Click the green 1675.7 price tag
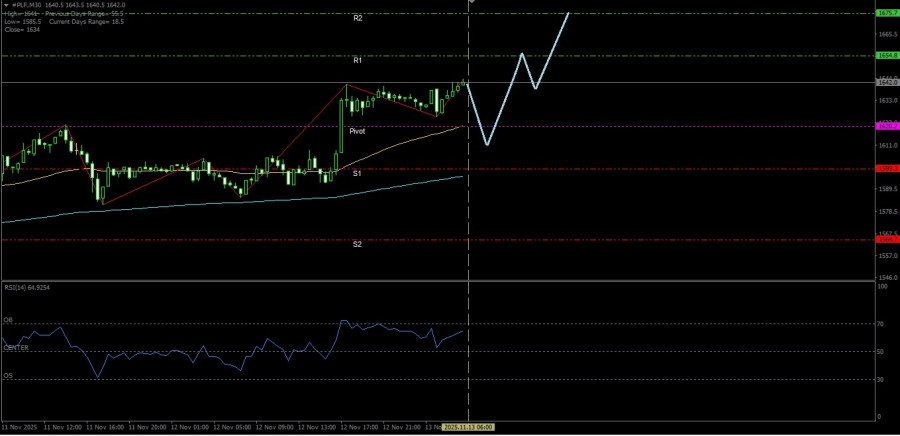This screenshot has height=436, width=900. pos(887,13)
